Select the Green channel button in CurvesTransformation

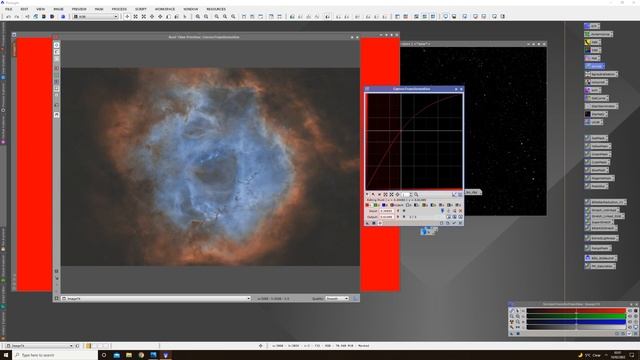point(375,205)
